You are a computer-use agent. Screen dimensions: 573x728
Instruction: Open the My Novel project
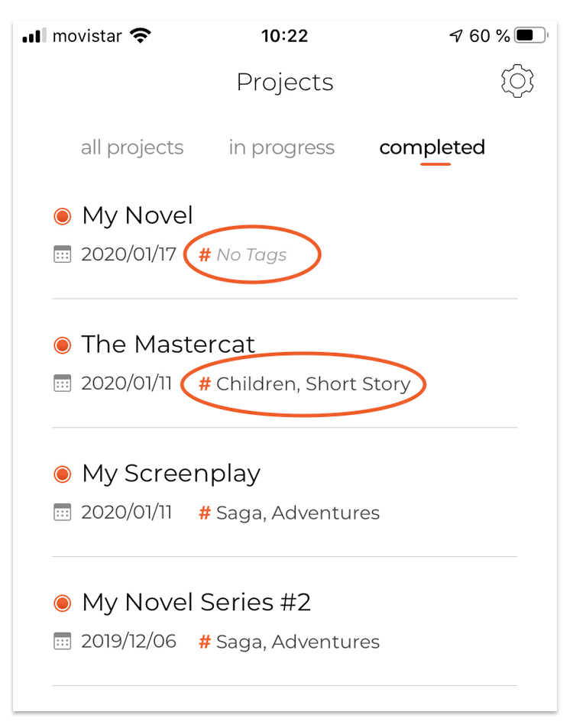click(137, 216)
